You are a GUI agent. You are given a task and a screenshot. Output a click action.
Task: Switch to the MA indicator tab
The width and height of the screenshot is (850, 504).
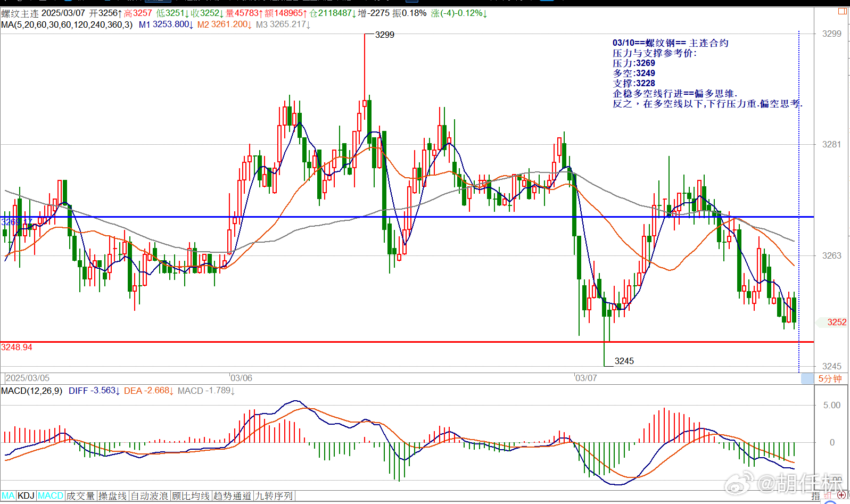click(8, 496)
